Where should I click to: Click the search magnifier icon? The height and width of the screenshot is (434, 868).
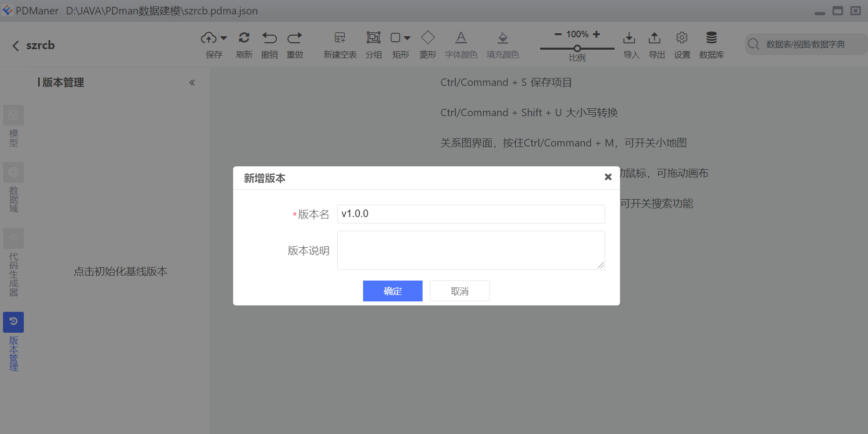pos(753,44)
